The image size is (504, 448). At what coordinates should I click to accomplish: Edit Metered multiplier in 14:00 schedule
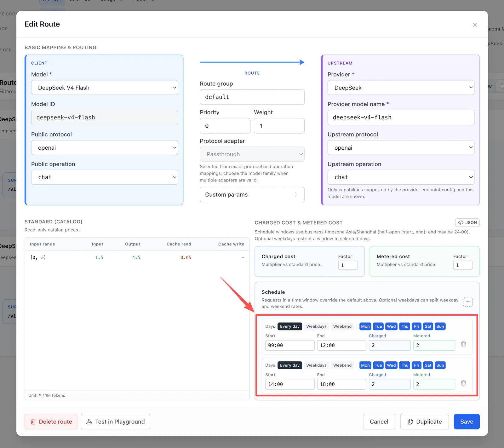[x=434, y=384]
